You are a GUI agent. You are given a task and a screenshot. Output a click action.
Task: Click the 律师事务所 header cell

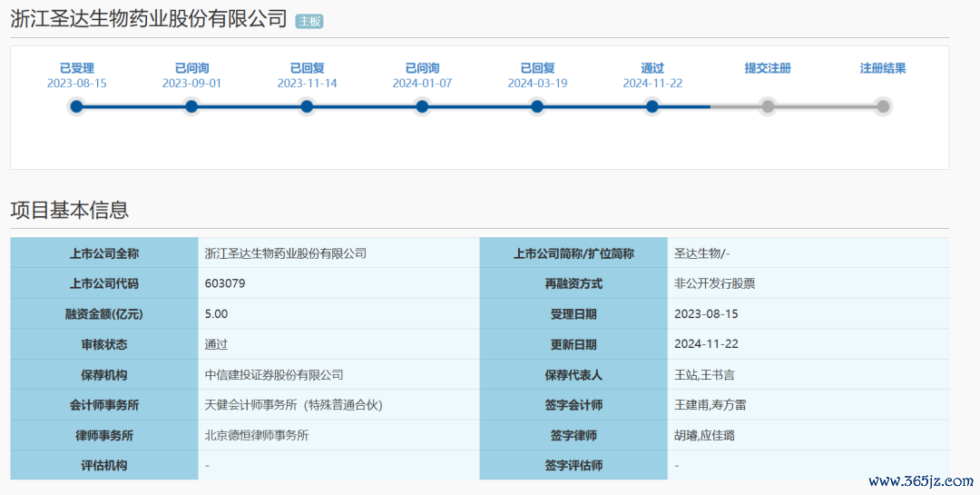click(x=104, y=435)
